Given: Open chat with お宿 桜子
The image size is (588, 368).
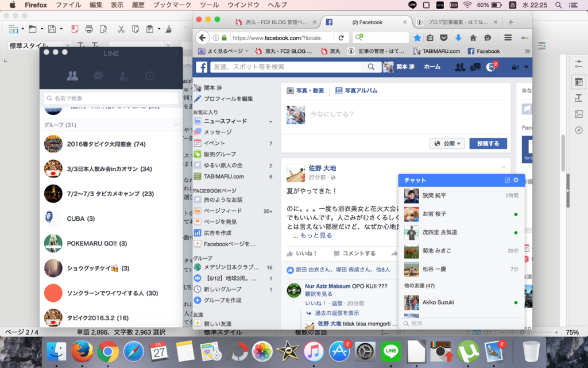Looking at the screenshot, I should point(461,214).
